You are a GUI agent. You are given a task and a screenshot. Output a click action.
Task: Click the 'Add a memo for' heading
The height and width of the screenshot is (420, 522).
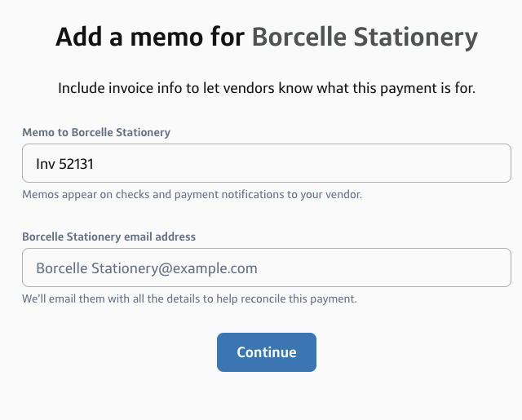[150, 38]
